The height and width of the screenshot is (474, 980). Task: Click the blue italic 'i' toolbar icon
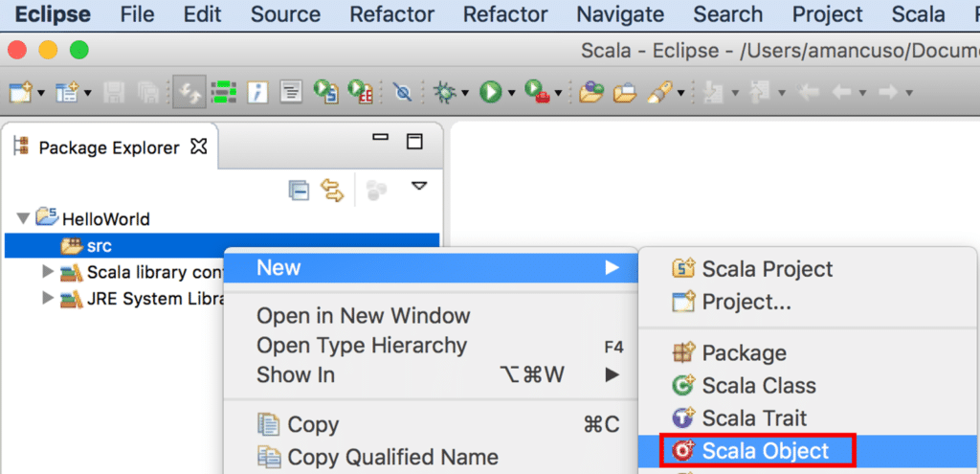257,93
